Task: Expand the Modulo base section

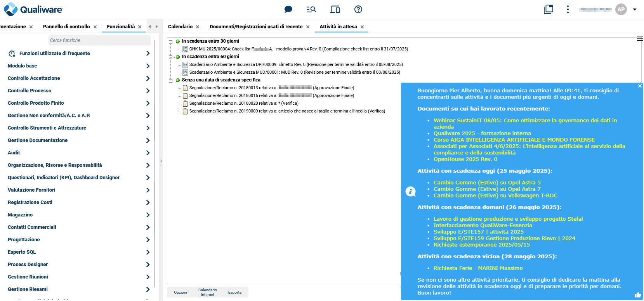Action: coord(148,66)
